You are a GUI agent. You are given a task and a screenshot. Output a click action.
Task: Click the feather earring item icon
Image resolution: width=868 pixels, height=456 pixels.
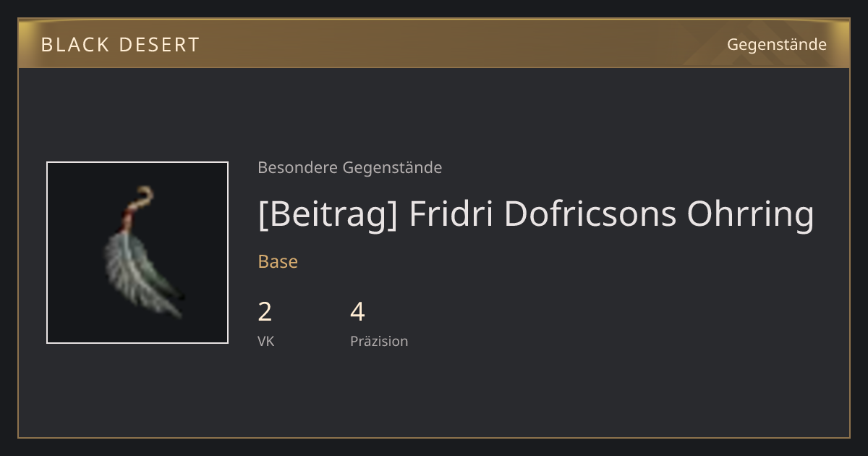(143, 253)
